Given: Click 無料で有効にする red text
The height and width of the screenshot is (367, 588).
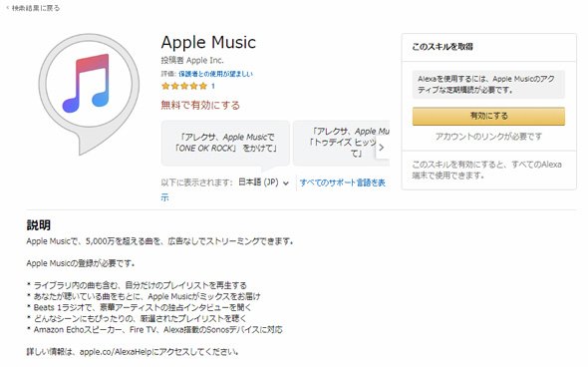Looking at the screenshot, I should (200, 105).
